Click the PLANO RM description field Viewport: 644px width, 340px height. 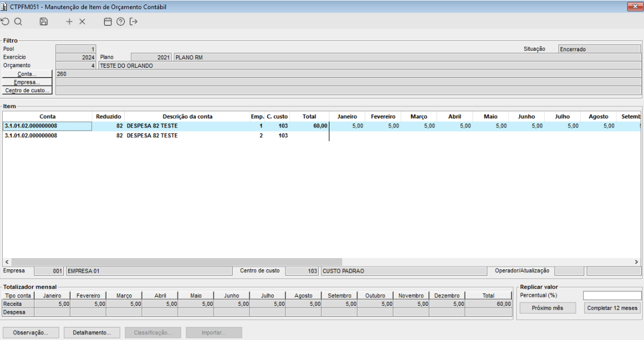tap(407, 57)
